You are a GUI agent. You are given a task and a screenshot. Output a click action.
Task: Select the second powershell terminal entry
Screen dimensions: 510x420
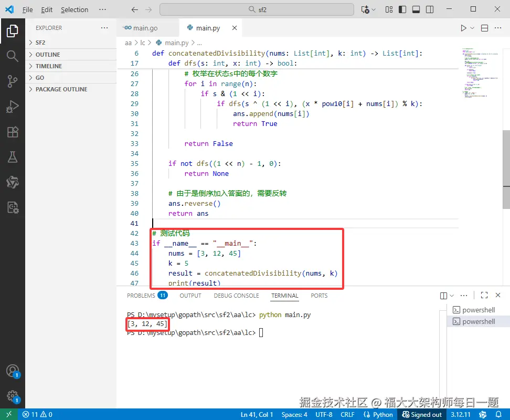coord(478,321)
